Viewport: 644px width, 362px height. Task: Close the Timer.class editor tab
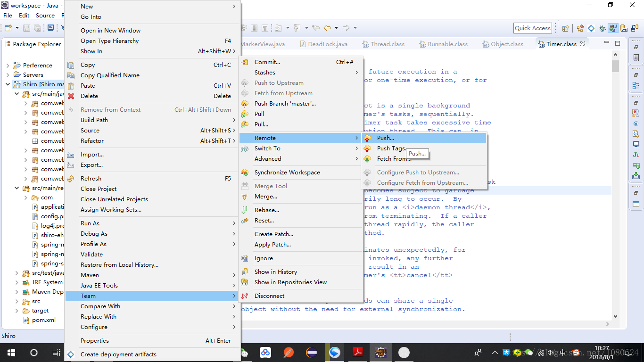click(x=583, y=44)
